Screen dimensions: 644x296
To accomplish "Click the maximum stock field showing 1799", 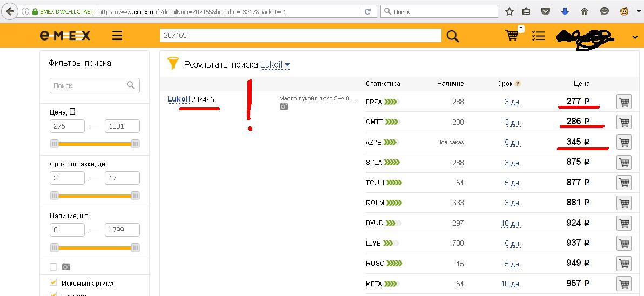I will point(123,230).
